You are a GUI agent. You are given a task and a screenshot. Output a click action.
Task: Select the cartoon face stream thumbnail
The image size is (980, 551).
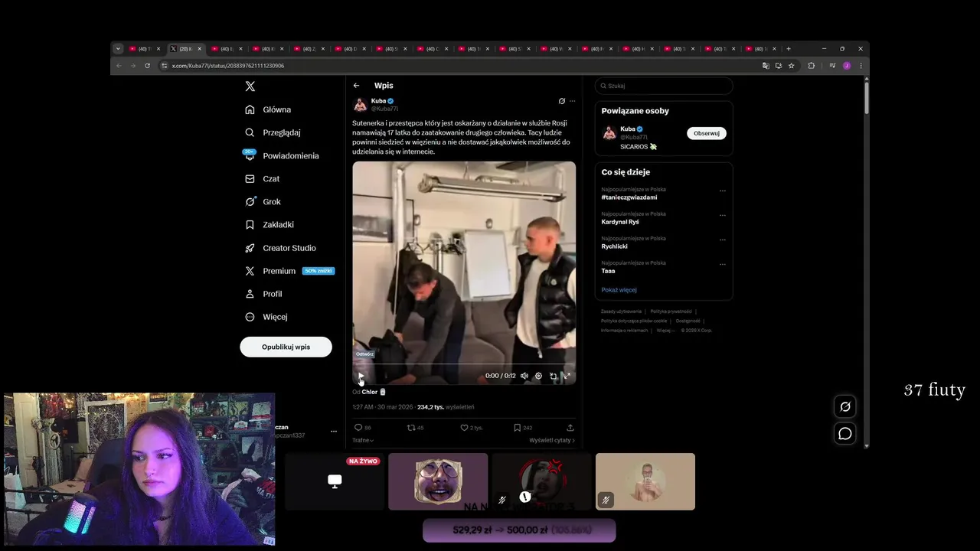(438, 481)
